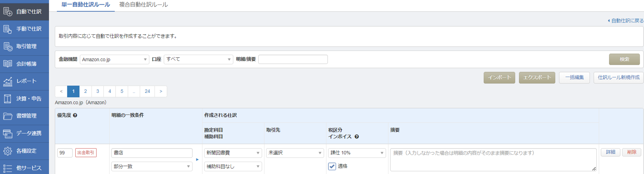Open 各種設定 gear icon
Screen dimensions: 644x174
tap(8, 151)
